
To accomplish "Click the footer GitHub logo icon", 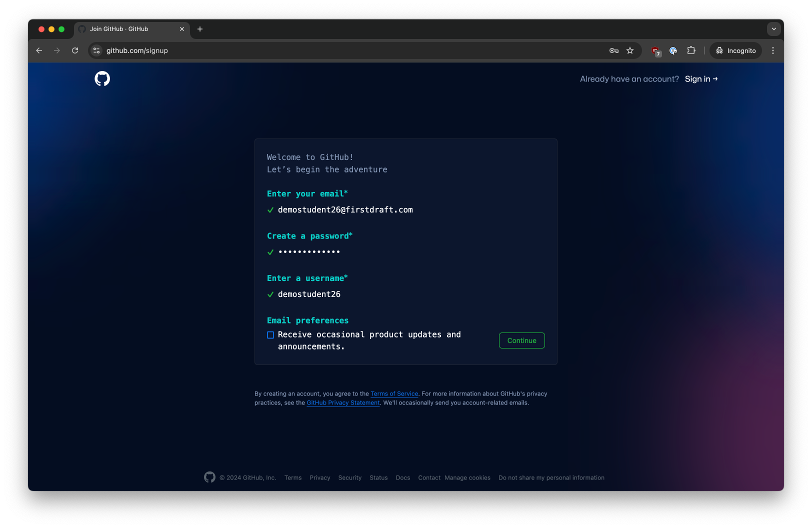I will click(x=210, y=477).
